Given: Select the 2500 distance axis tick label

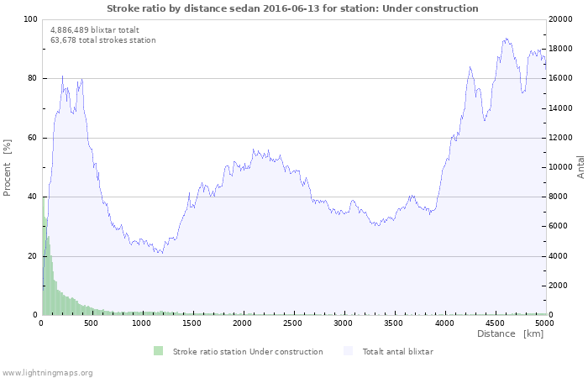Looking at the screenshot, I should pyautogui.click(x=292, y=323).
